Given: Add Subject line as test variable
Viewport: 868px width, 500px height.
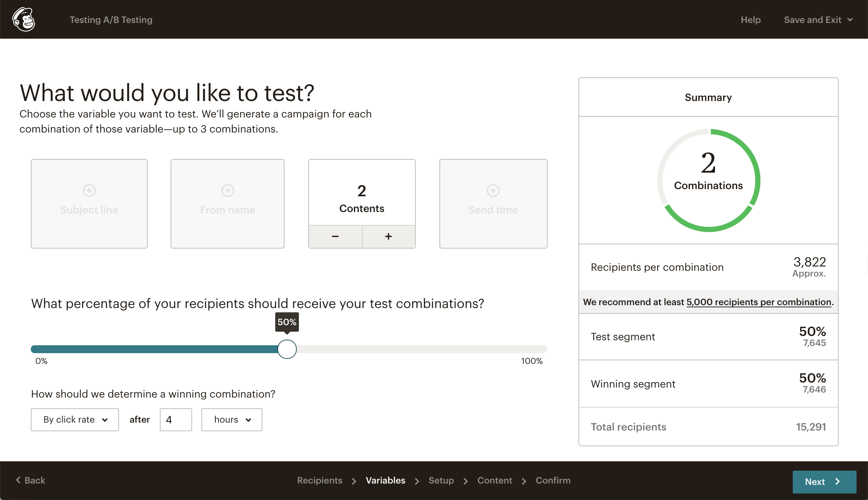Looking at the screenshot, I should [89, 203].
